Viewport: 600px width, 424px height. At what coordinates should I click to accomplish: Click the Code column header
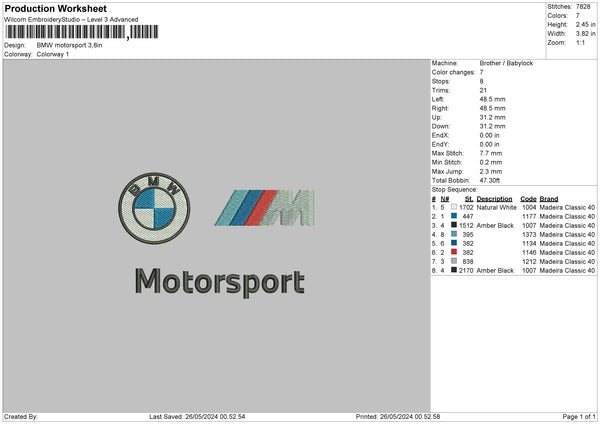529,198
